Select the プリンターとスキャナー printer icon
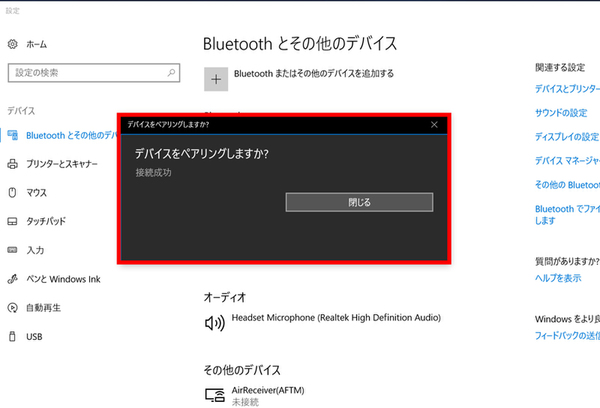600x408 pixels. tap(13, 163)
